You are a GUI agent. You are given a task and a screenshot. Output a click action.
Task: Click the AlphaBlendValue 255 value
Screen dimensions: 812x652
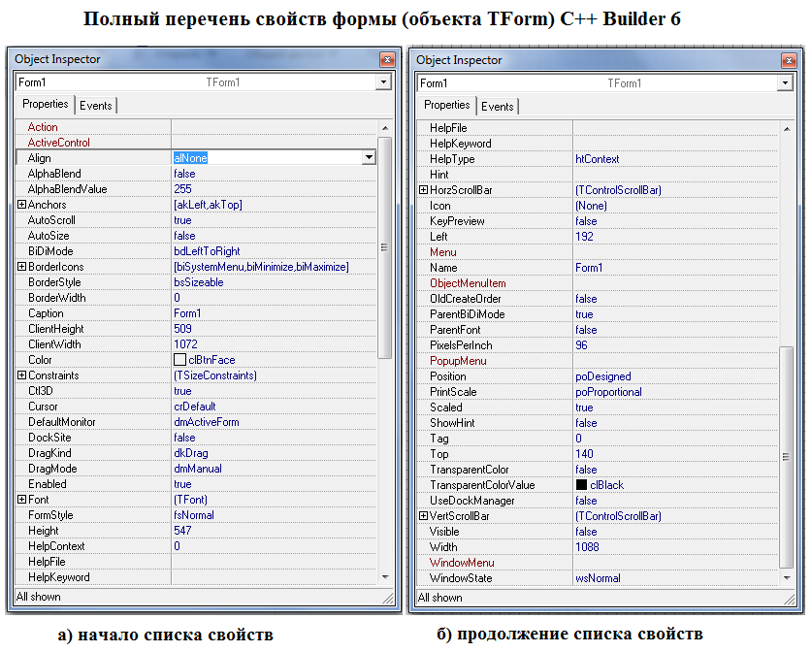[x=182, y=189]
